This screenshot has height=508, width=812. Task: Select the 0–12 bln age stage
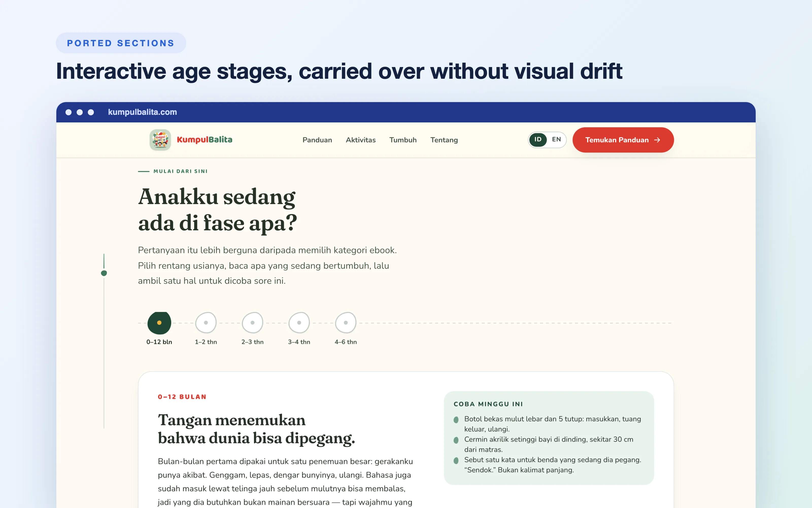[x=159, y=329]
